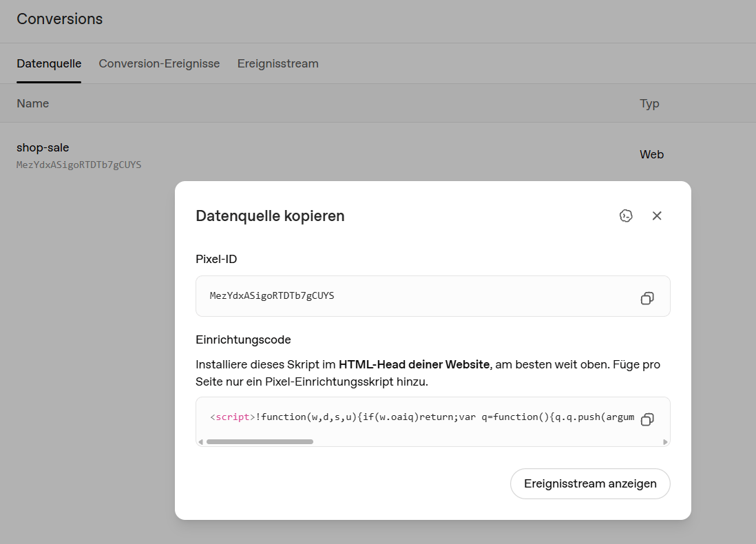Click the Conversions page heading
This screenshot has width=756, height=544.
coord(60,19)
